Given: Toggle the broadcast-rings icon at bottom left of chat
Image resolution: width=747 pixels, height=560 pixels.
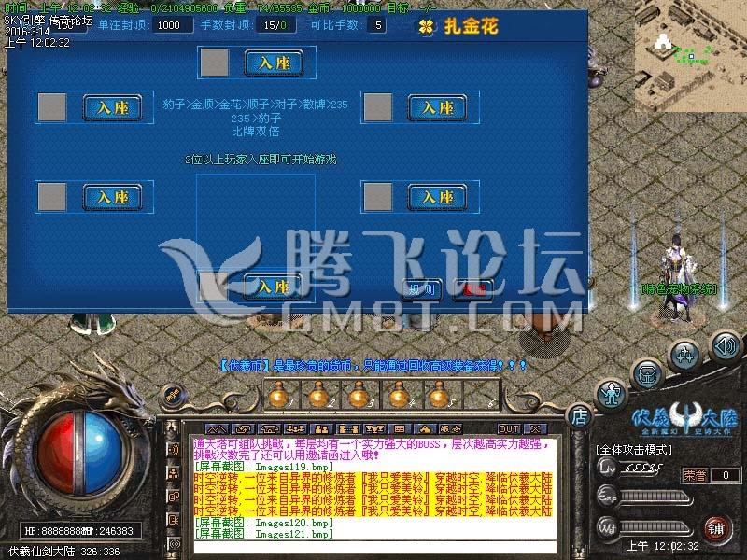Looking at the screenshot, I should click(x=174, y=544).
